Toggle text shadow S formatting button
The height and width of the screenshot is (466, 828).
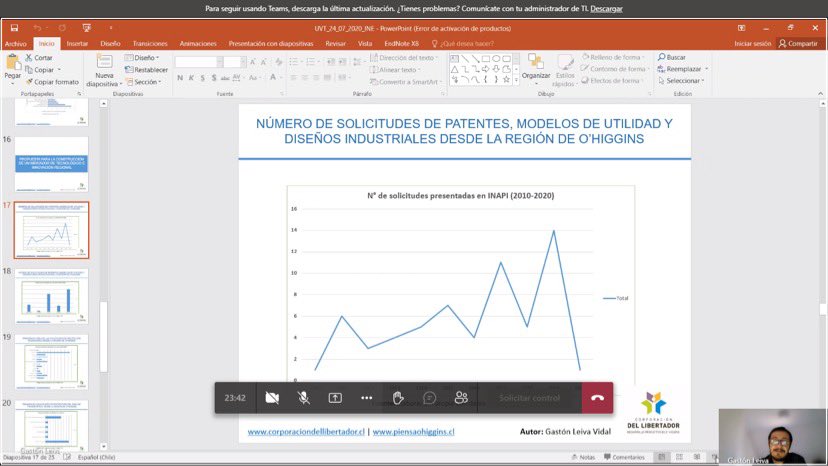213,78
